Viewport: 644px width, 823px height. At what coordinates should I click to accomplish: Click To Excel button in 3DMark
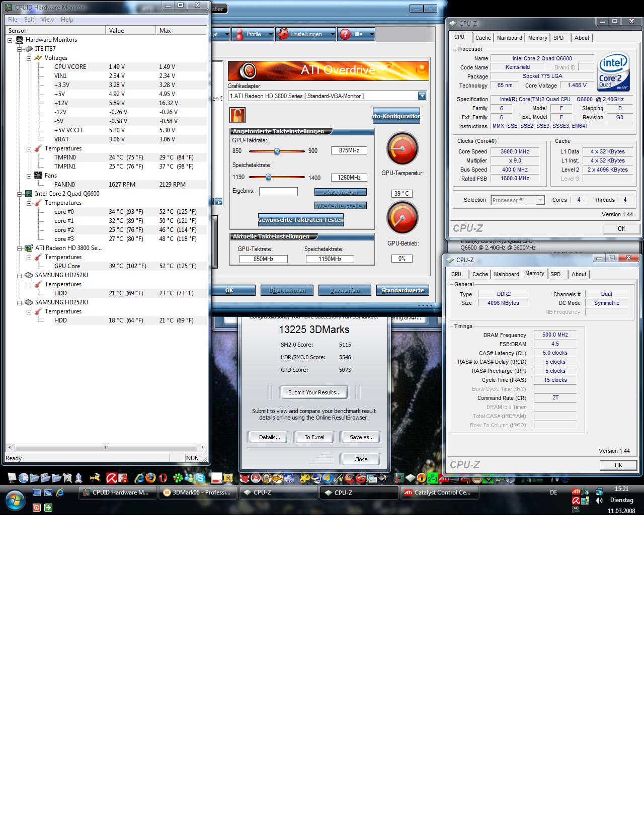314,437
